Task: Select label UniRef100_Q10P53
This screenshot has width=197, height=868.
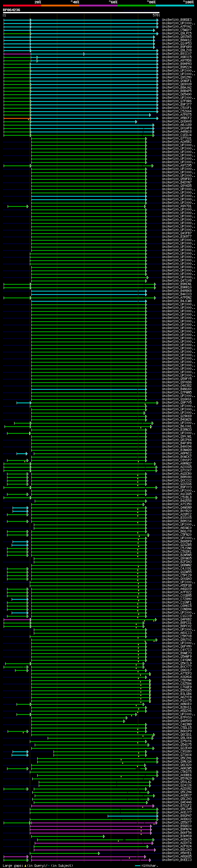Action: point(177,43)
